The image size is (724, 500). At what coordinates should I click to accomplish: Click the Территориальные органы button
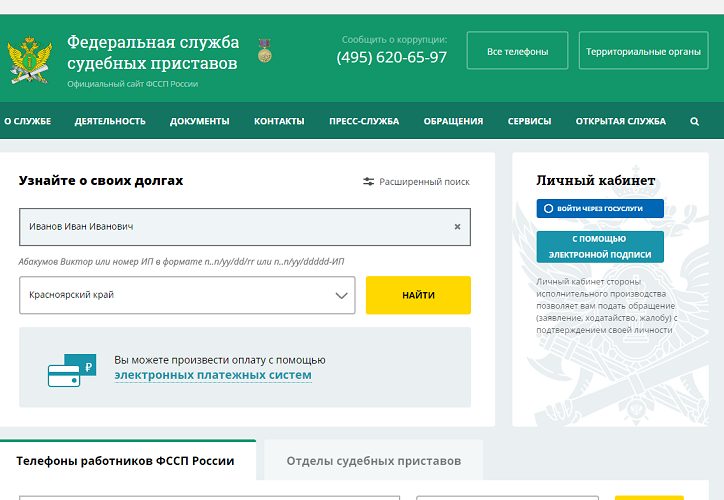643,51
